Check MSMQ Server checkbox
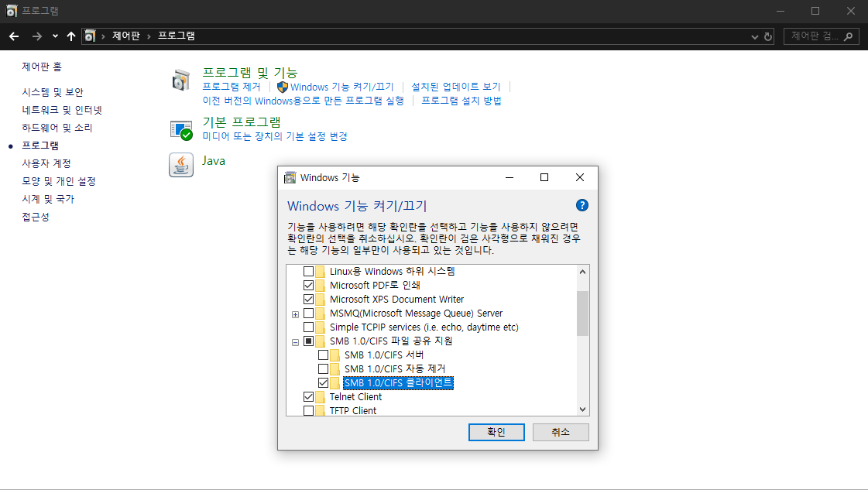868x490 pixels. click(308, 314)
